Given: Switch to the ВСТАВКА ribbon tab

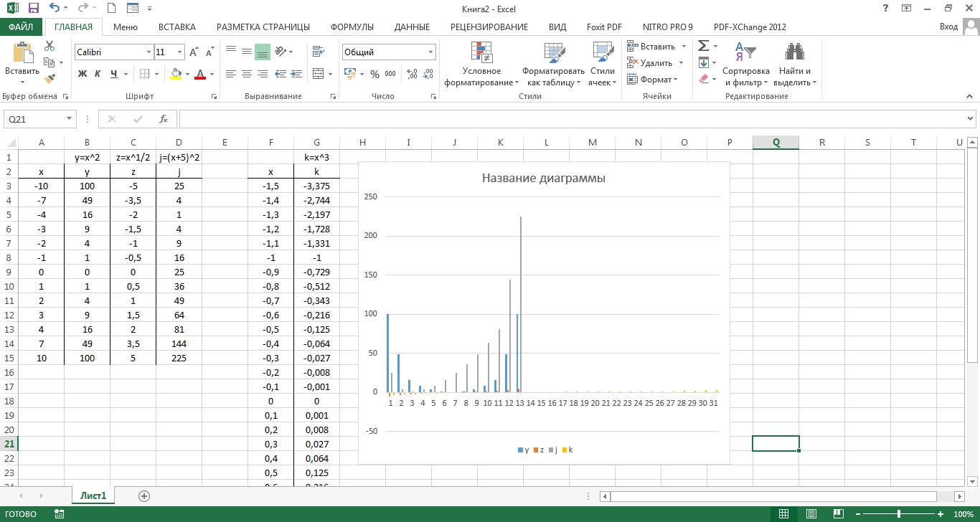Looking at the screenshot, I should click(x=176, y=27).
